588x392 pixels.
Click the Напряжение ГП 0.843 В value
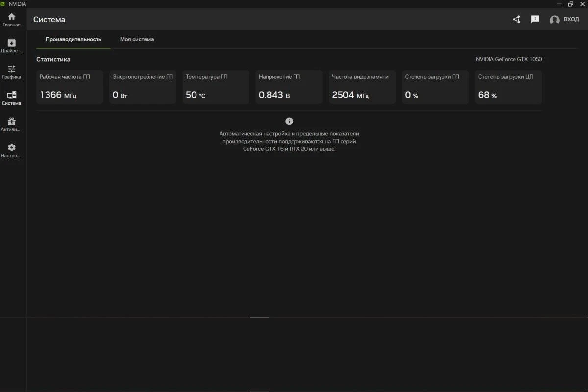pos(274,95)
